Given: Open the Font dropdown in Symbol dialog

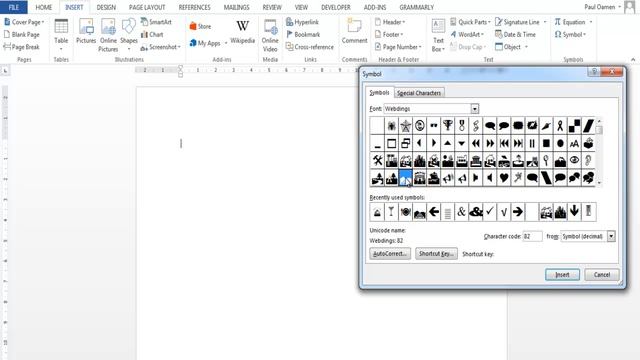Looking at the screenshot, I should 475,109.
